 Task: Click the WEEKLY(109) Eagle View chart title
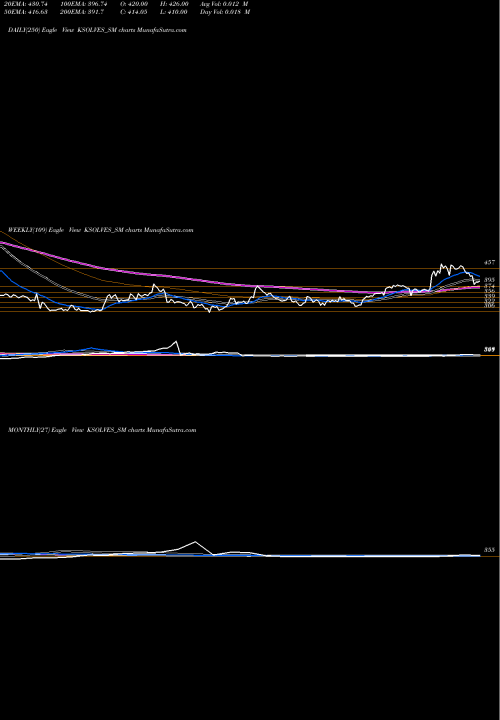(x=101, y=230)
